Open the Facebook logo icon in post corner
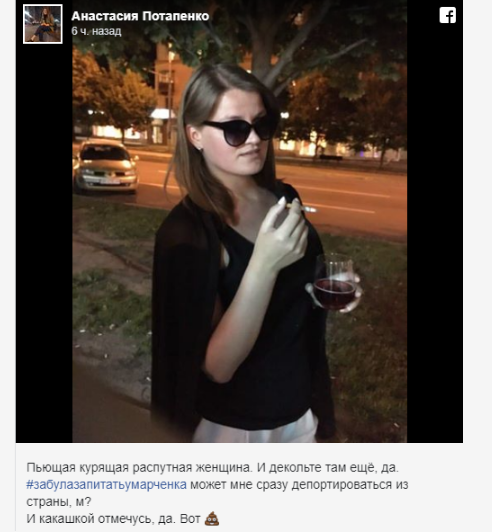Image resolution: width=492 pixels, height=532 pixels. point(448,16)
